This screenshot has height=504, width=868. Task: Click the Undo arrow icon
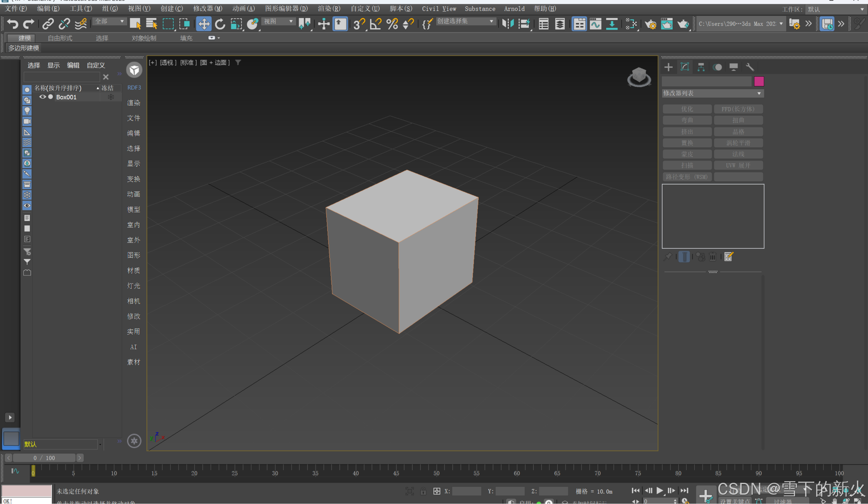click(x=13, y=24)
